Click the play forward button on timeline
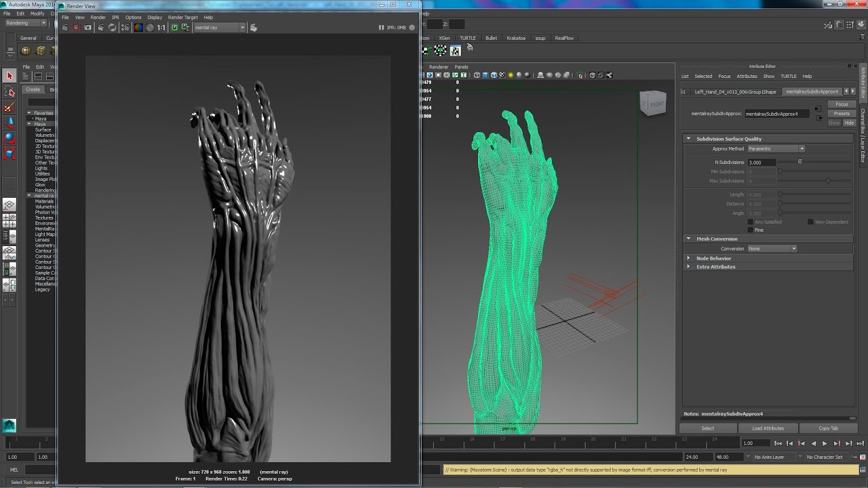868x488 pixels. (825, 443)
